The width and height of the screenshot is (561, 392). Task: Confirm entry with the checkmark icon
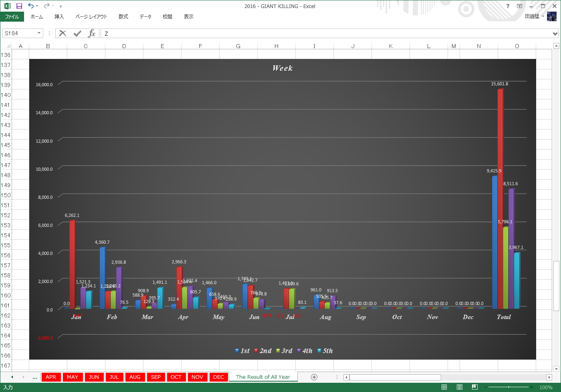77,33
